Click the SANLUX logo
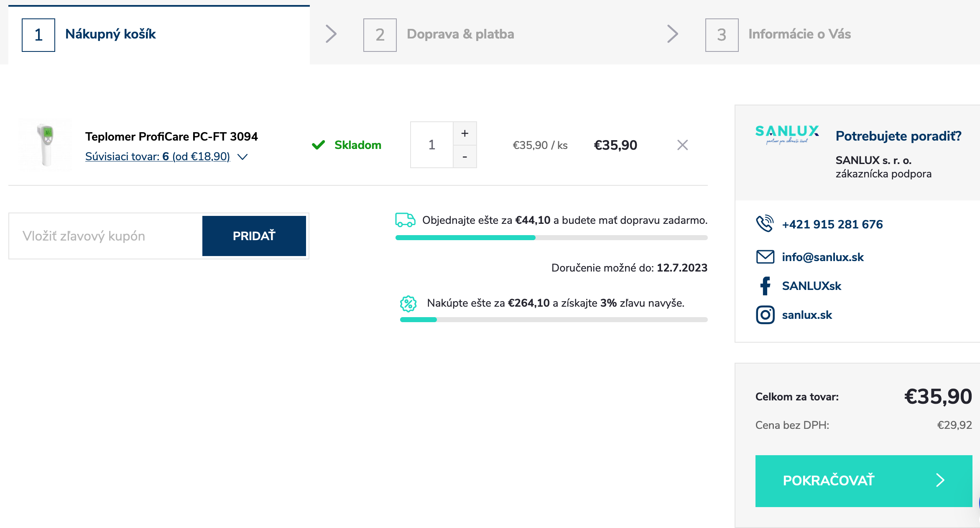Image resolution: width=980 pixels, height=528 pixels. click(787, 134)
